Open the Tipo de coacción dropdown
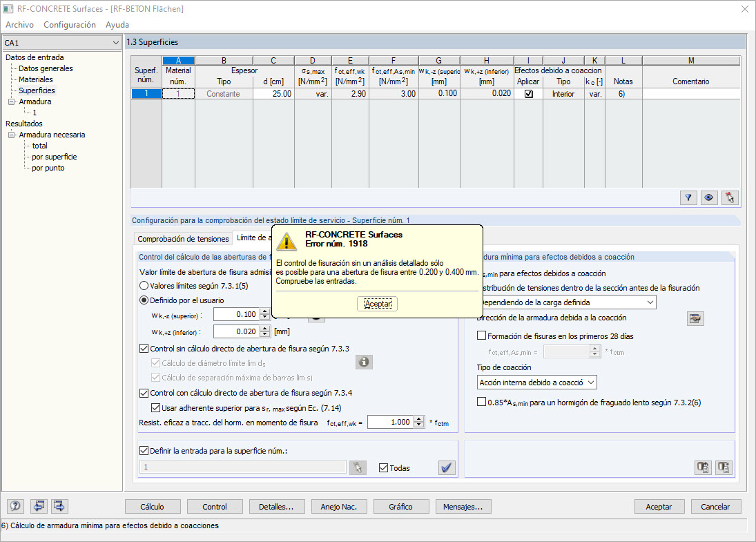This screenshot has height=542, width=756. click(536, 383)
